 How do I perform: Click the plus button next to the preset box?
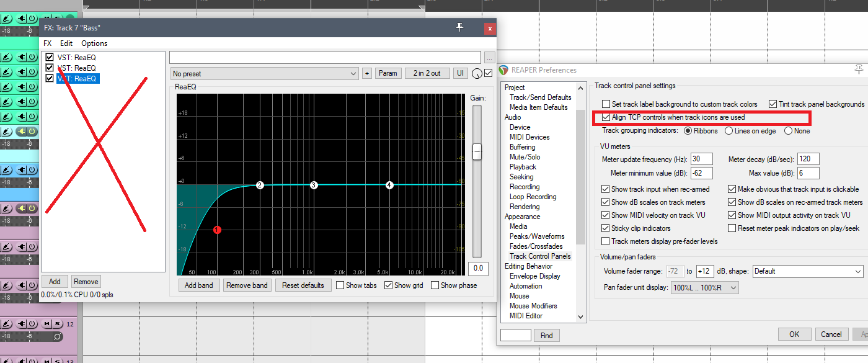[x=367, y=73]
